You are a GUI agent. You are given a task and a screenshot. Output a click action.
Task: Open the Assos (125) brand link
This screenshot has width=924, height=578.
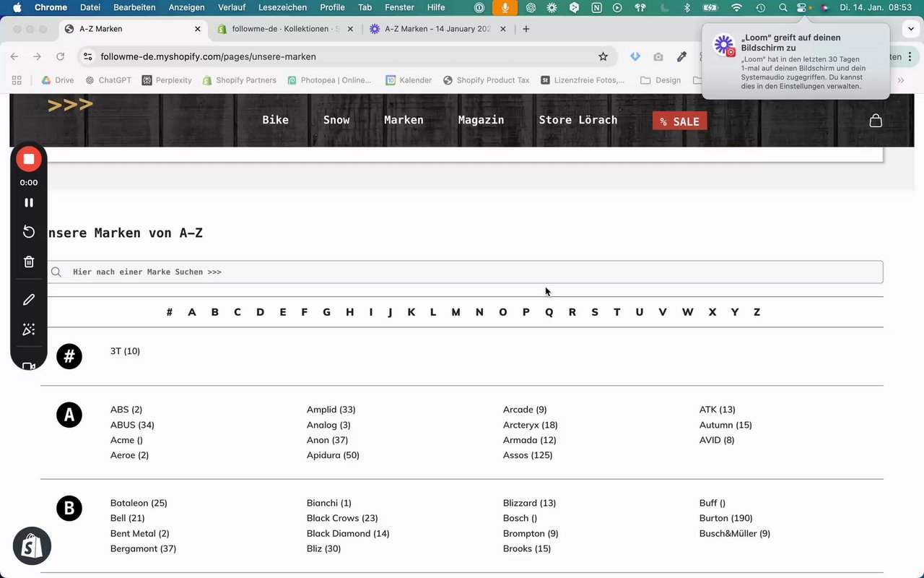[x=528, y=455]
